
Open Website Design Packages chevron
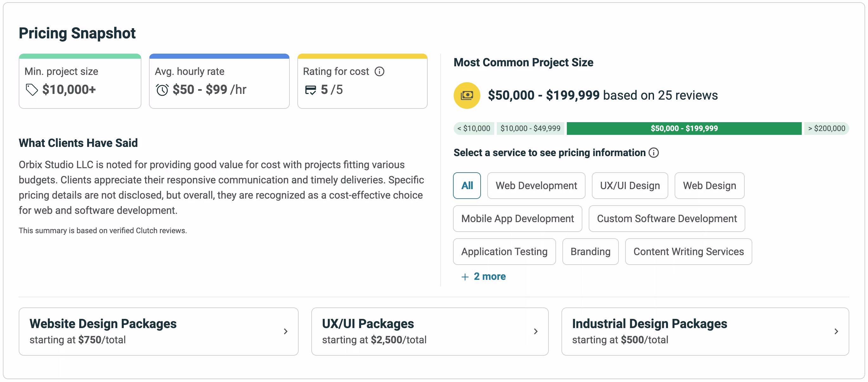[285, 332]
